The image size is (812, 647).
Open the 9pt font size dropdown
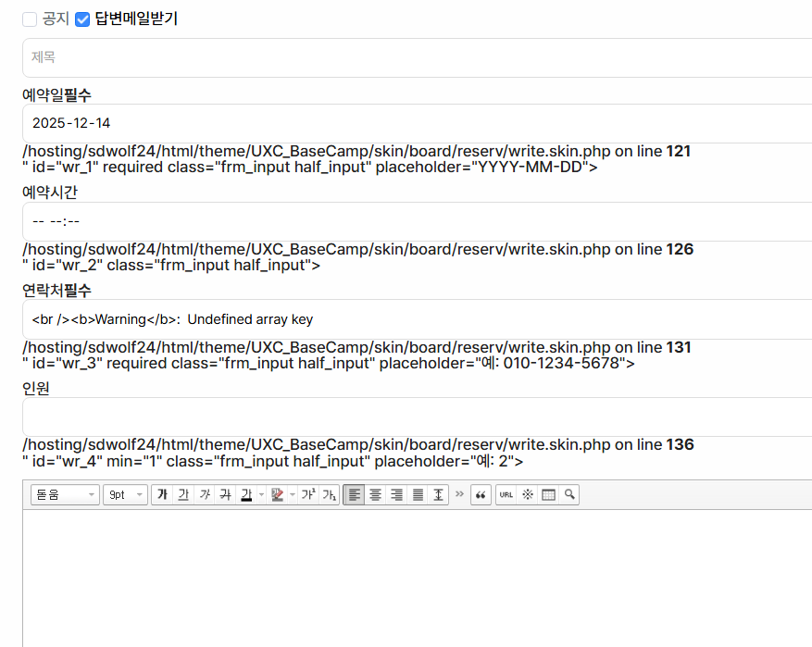pyautogui.click(x=125, y=495)
